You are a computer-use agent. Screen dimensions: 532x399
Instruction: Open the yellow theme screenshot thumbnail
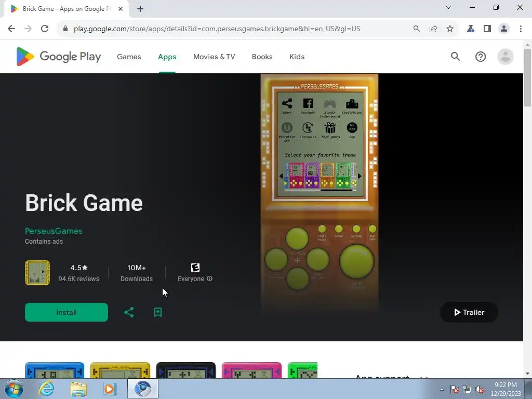pos(120,370)
